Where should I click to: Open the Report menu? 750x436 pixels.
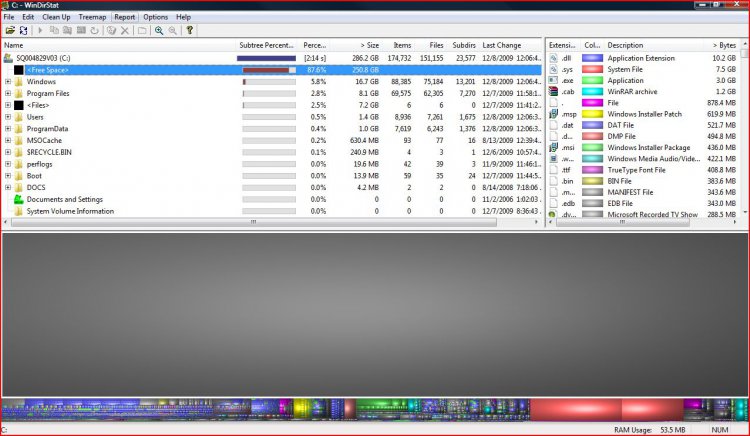124,17
